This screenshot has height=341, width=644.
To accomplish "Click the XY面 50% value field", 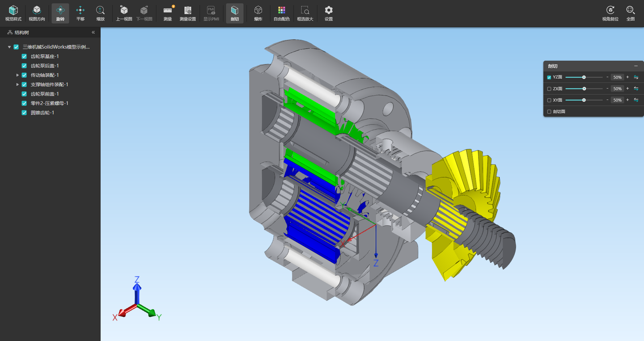I will coord(617,100).
